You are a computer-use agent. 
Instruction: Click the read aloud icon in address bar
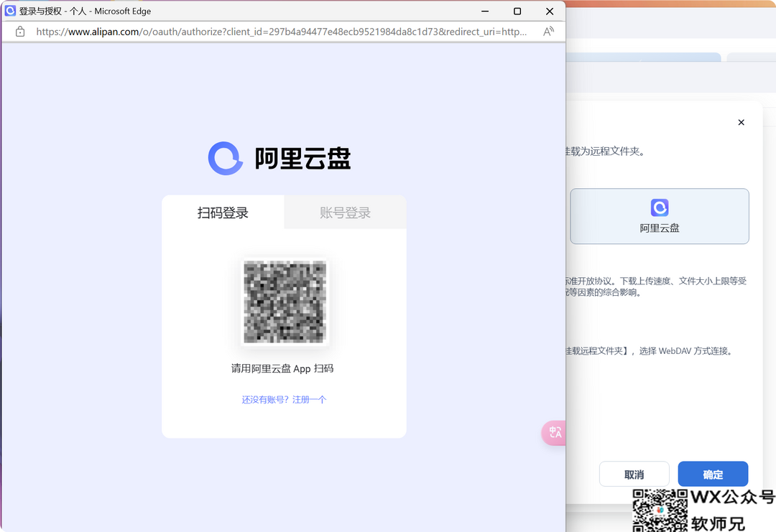click(548, 32)
